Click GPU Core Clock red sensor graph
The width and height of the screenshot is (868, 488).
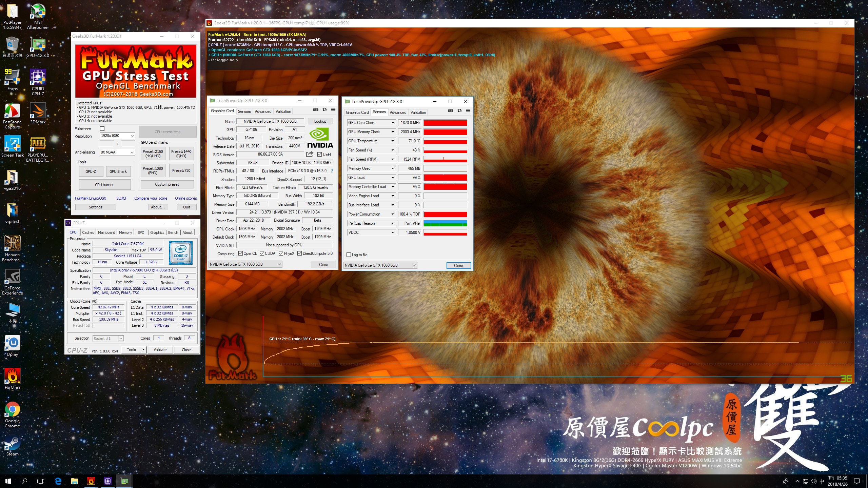tap(445, 123)
